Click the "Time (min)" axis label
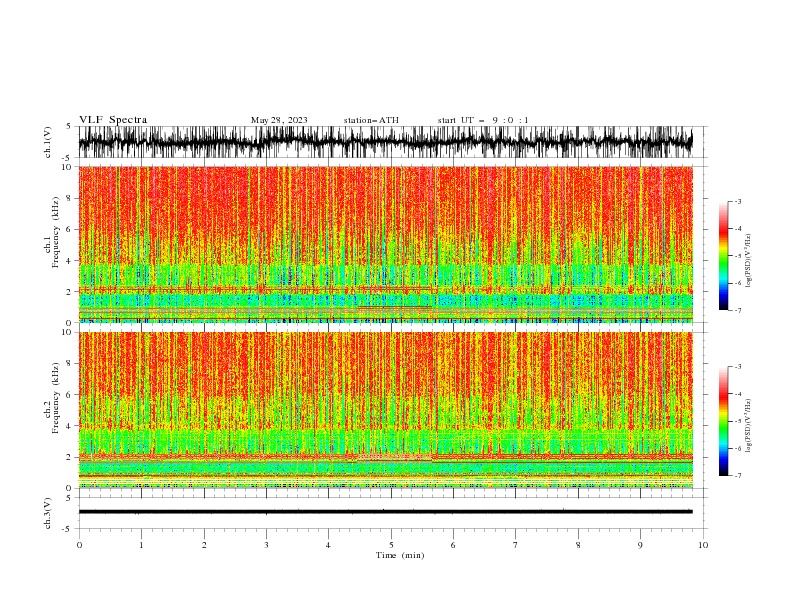792x612 pixels. pyautogui.click(x=400, y=555)
